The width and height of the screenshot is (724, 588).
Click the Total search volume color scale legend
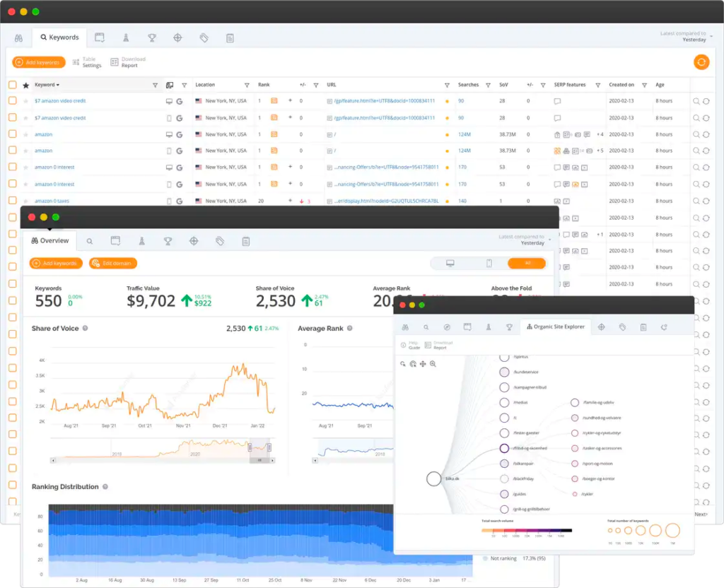click(527, 530)
